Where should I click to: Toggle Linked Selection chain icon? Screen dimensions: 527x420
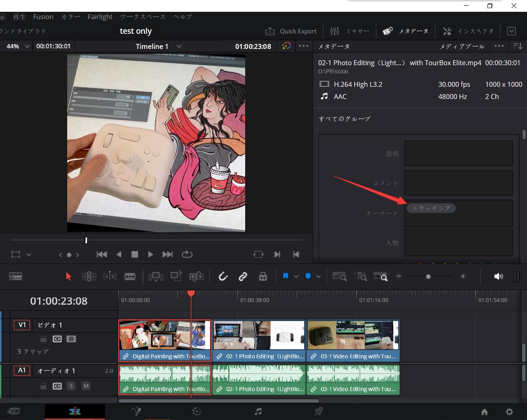pos(243,277)
